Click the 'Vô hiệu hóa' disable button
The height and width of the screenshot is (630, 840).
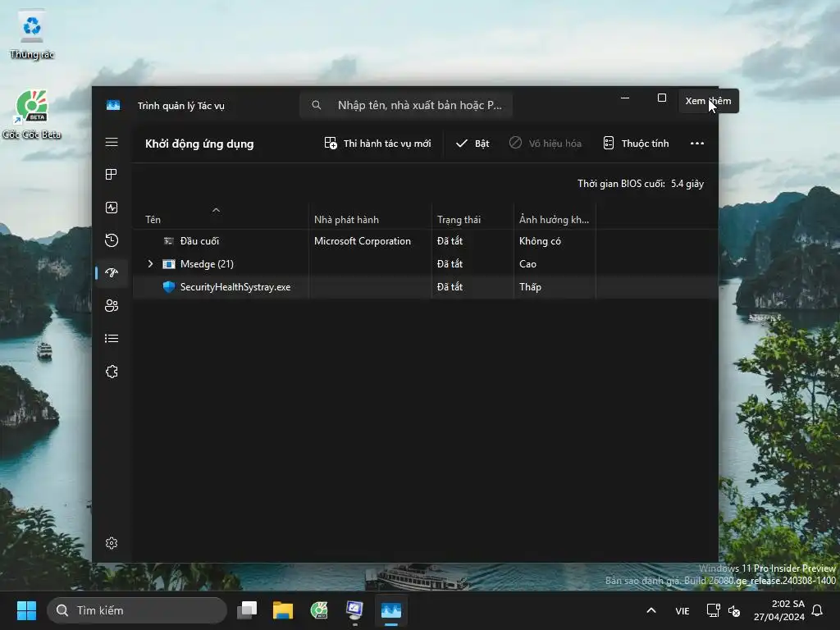coord(546,144)
